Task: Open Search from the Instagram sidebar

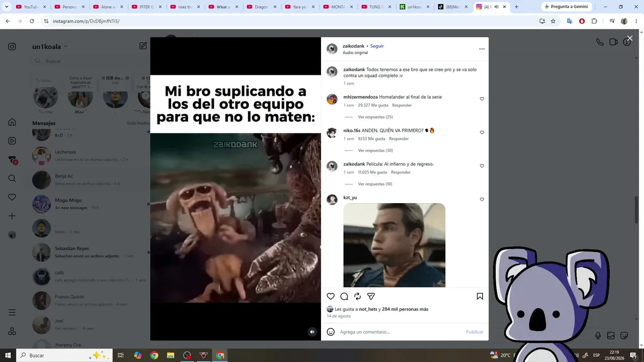Action: point(12,178)
